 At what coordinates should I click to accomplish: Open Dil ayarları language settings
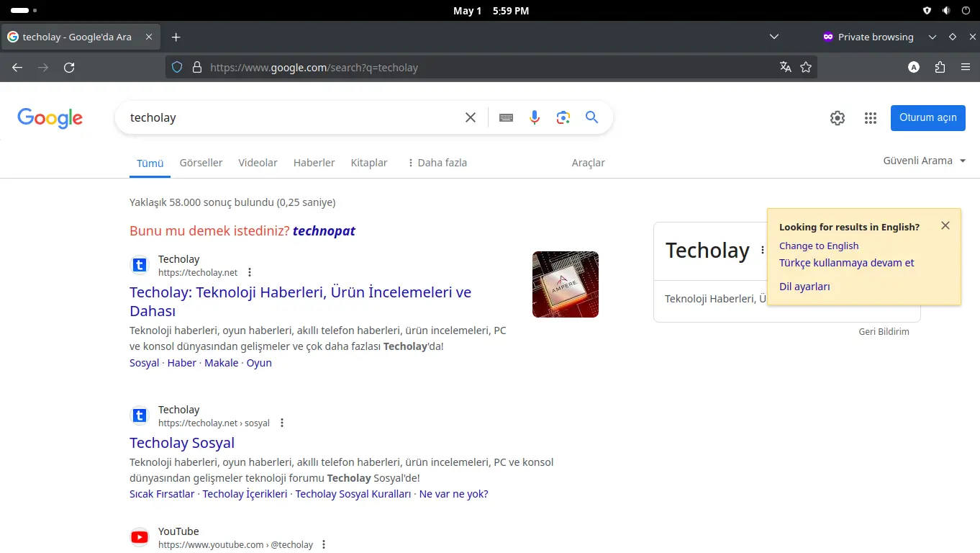pos(804,287)
